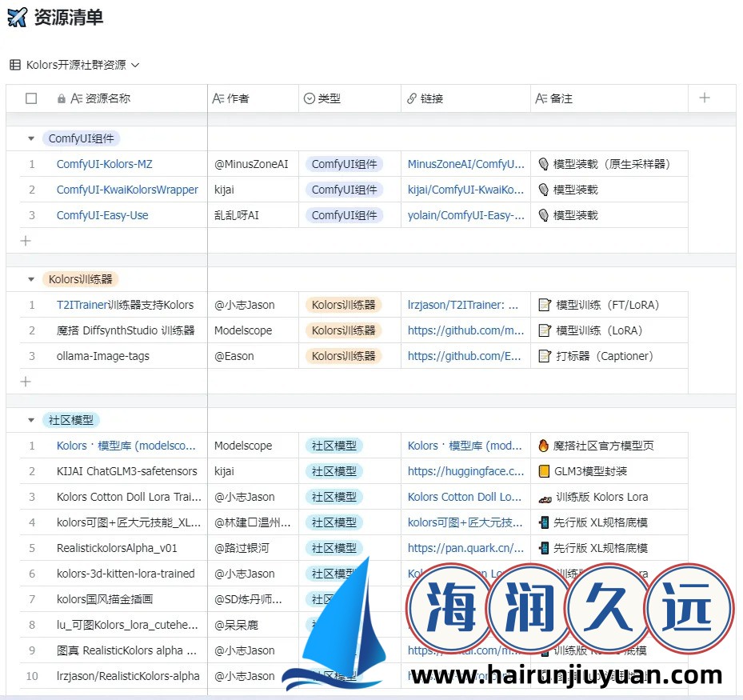Open https://huggingface.c... link cell
743x700 pixels.
click(x=465, y=471)
